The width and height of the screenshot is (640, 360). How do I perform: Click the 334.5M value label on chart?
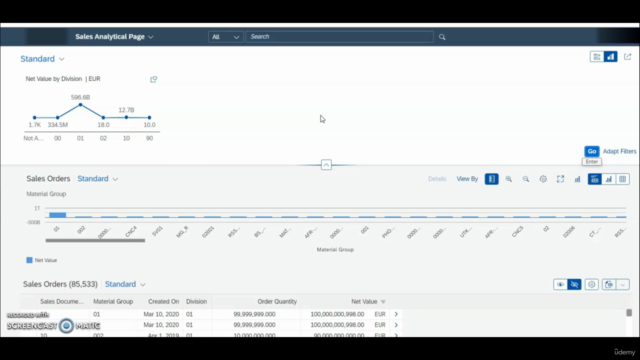(58, 125)
